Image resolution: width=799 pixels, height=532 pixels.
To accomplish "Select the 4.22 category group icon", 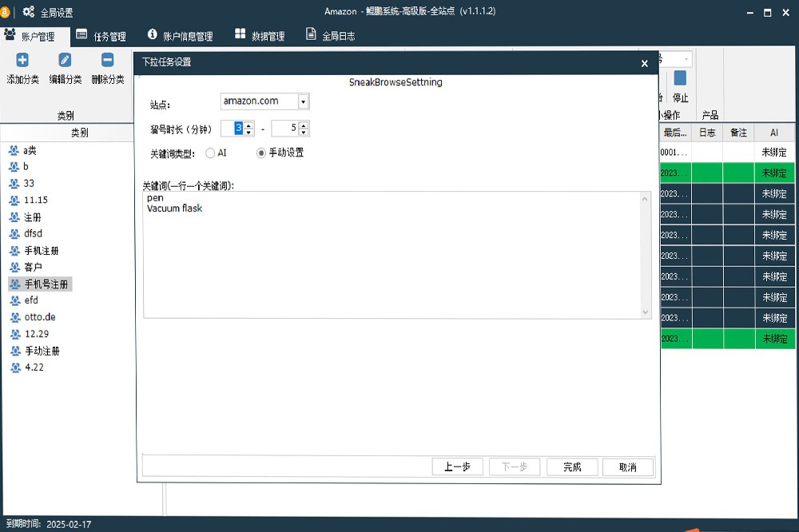I will pyautogui.click(x=16, y=367).
